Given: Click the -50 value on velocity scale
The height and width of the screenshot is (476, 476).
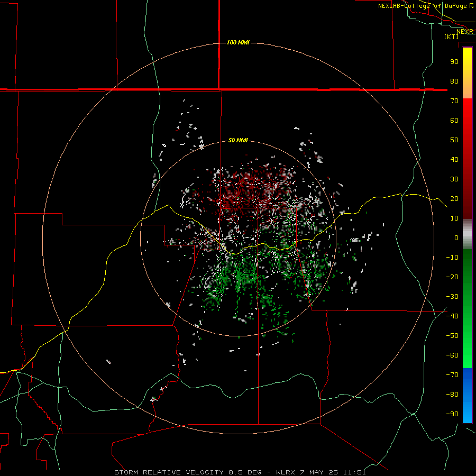Looking at the screenshot, I should [452, 335].
